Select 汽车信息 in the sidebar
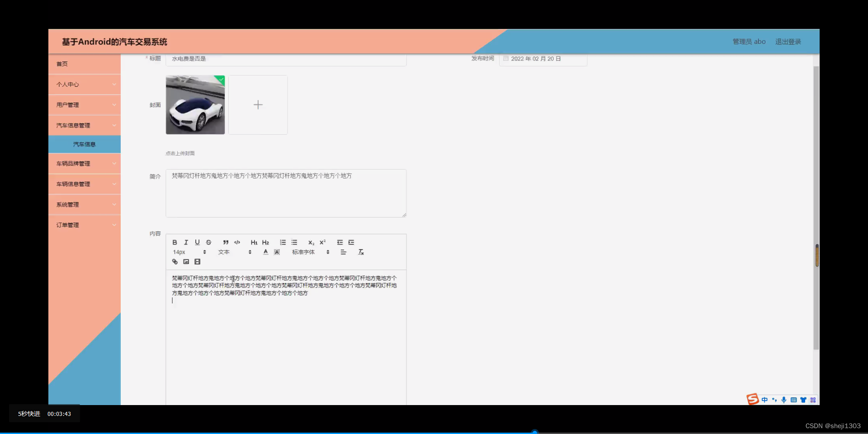The image size is (868, 434). [84, 144]
